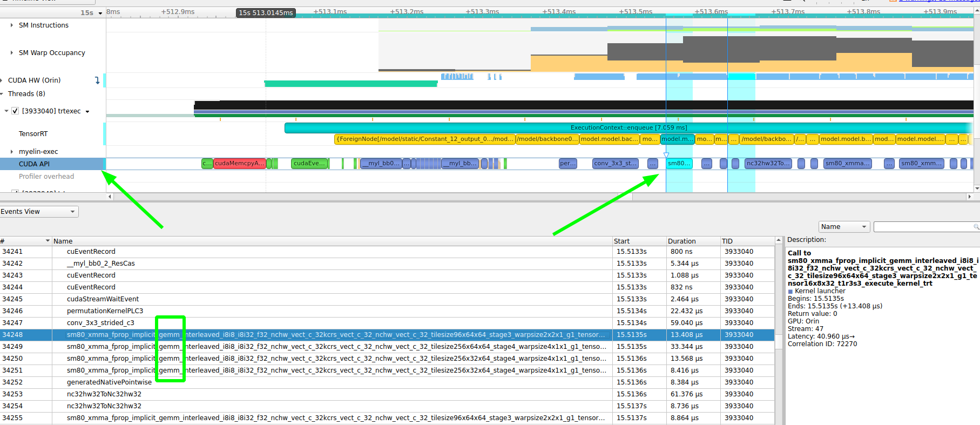This screenshot has width=980, height=425.
Task: Select the permutationKernelPLC3 event row
Action: pos(105,311)
